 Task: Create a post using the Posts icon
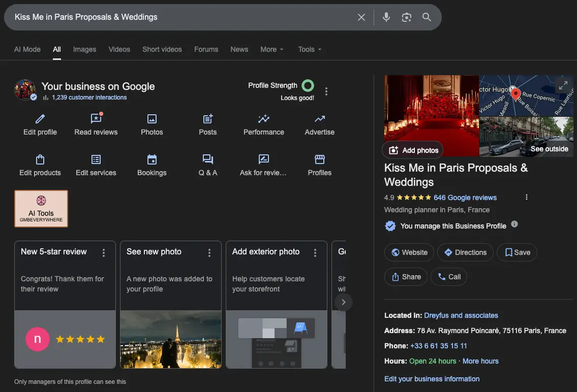207,118
